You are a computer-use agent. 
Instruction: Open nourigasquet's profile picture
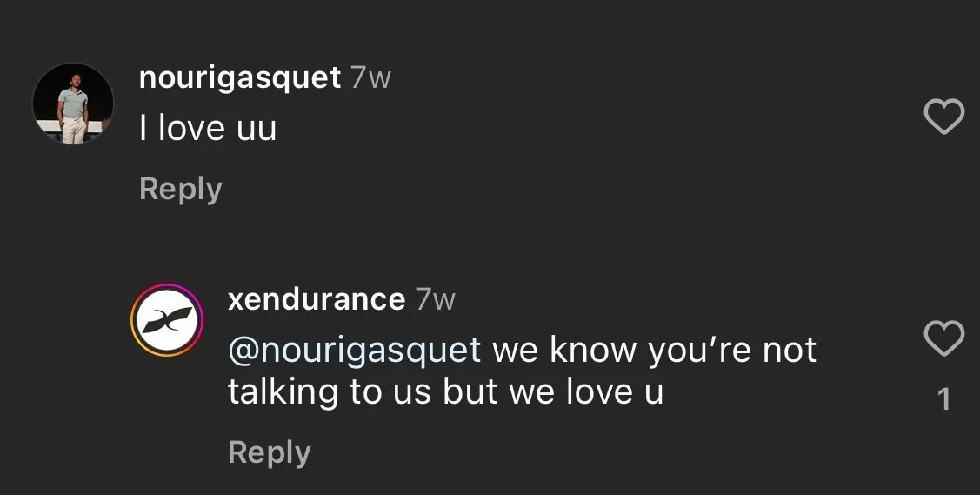(x=73, y=104)
